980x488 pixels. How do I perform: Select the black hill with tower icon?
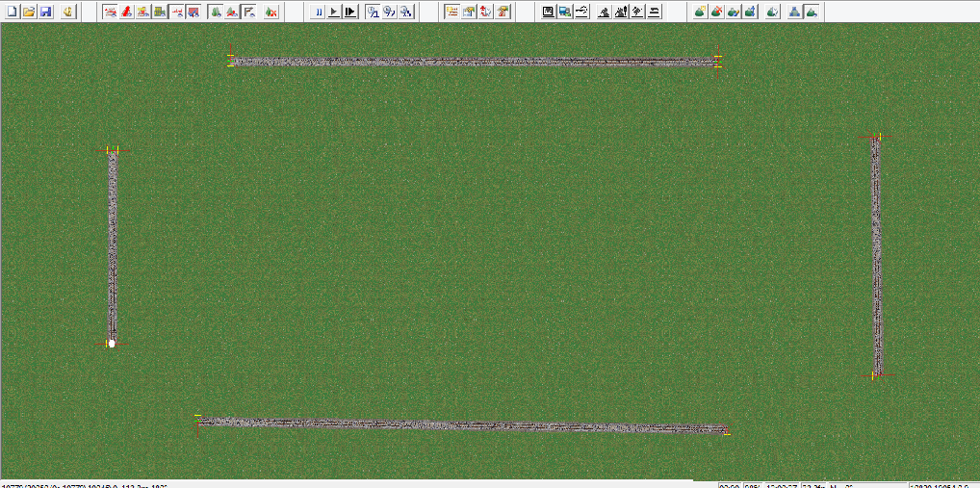pyautogui.click(x=621, y=12)
